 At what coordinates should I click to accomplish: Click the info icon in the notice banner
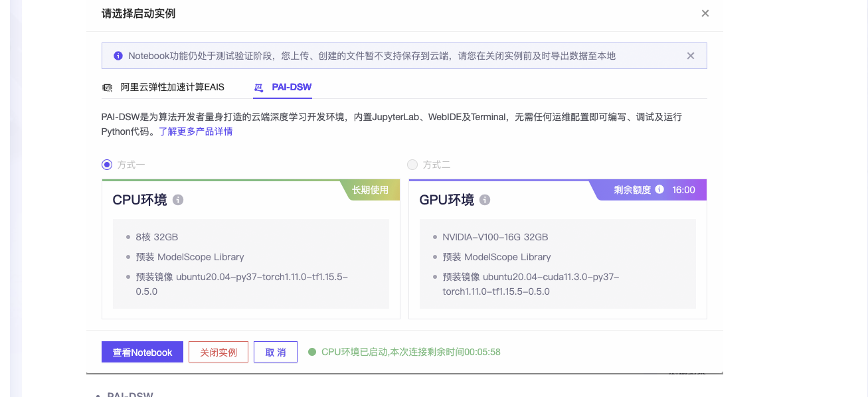(118, 56)
